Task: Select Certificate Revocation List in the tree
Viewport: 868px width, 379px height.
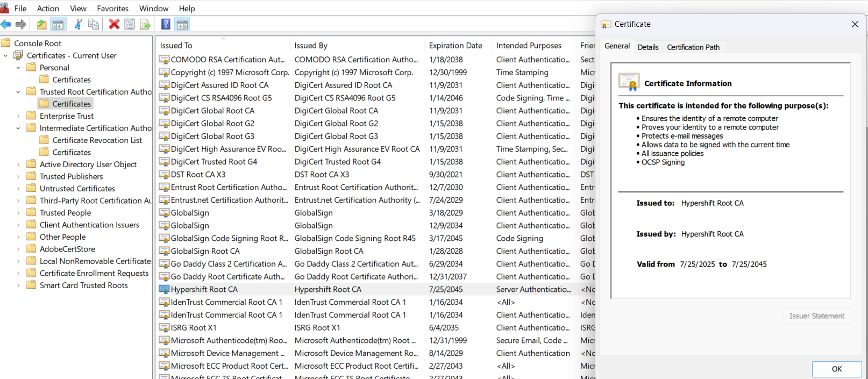Action: pos(97,140)
